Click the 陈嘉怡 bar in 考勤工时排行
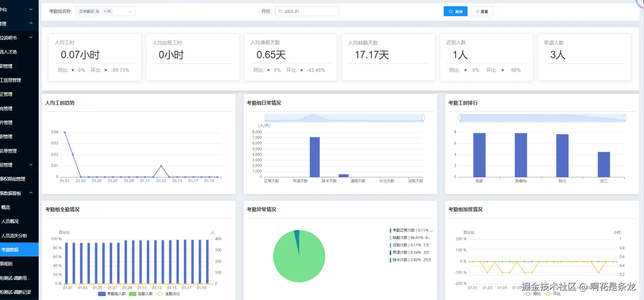This screenshot has height=300, width=644. point(521,155)
